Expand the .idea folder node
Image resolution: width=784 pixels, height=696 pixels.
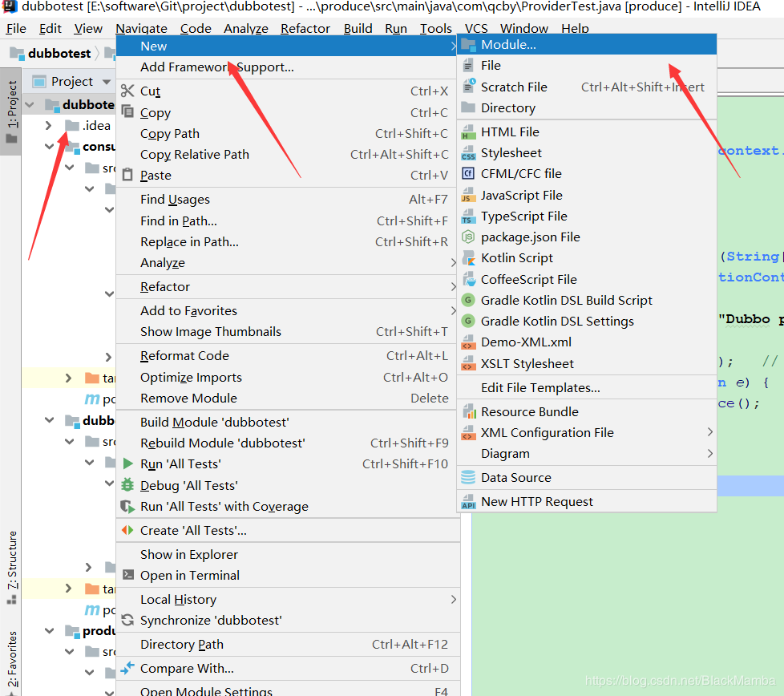[x=49, y=125]
